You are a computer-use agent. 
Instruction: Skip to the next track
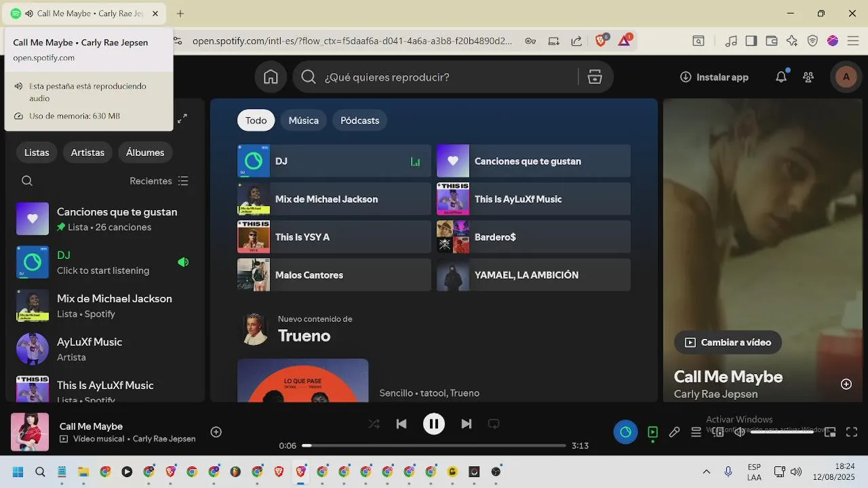pos(467,424)
